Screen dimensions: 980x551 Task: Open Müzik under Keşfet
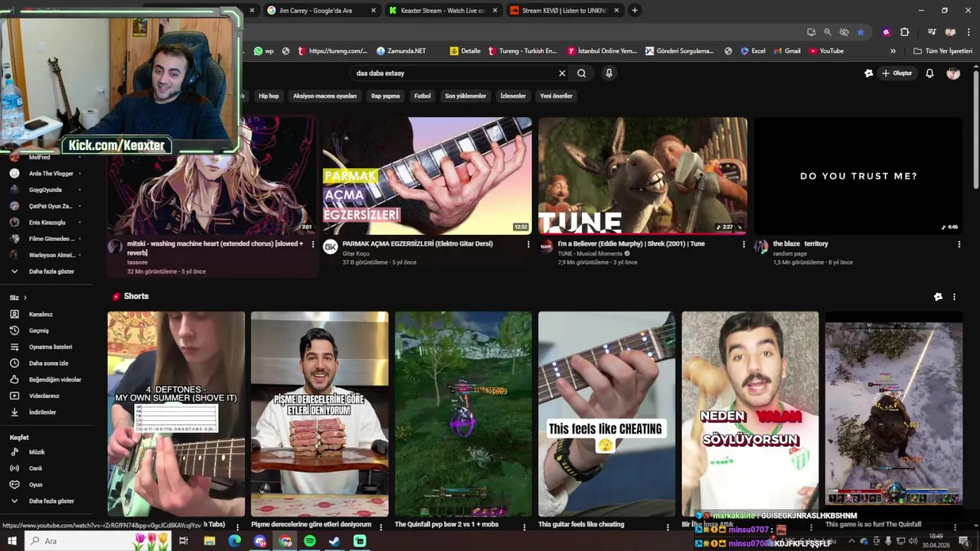(37, 452)
